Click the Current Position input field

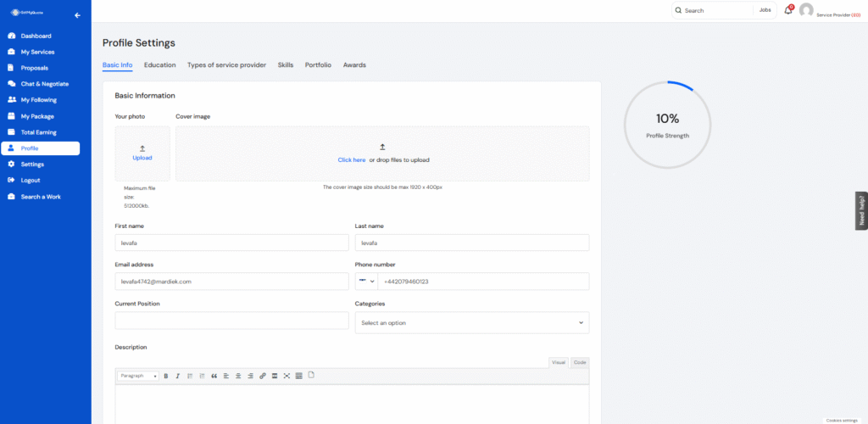point(231,321)
